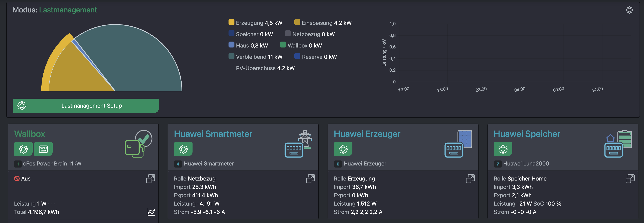Screen dimensions: 644x223
Task: Expand Huawei Smartmeter pop-out icon
Action: coord(310,179)
